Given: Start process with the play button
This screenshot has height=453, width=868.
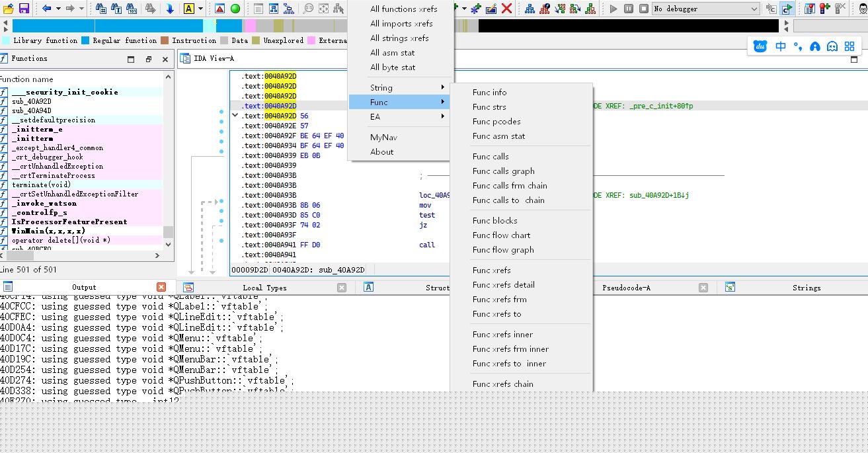Looking at the screenshot, I should pos(613,9).
